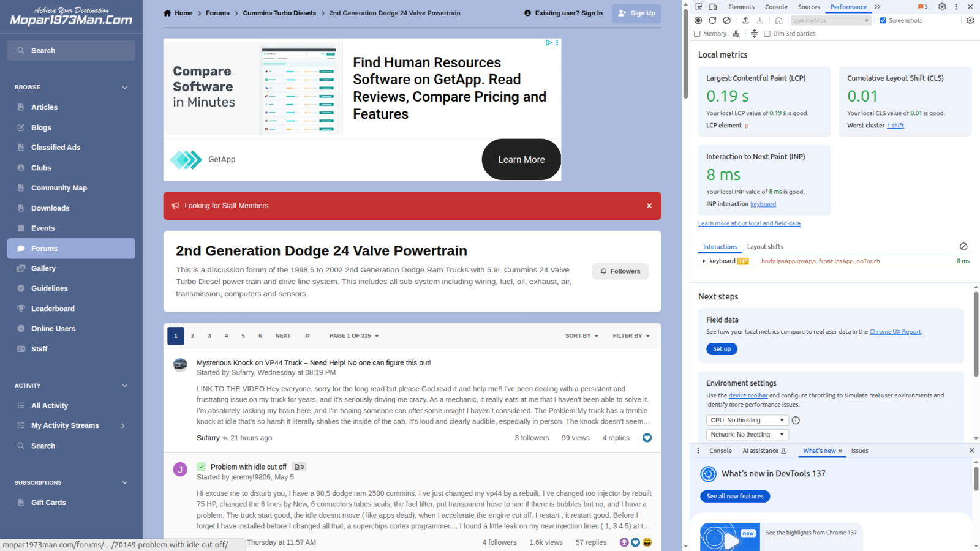Screen dimensions: 980x551
Task: Click the DevTools video highlights thumbnail
Action: coord(729,537)
